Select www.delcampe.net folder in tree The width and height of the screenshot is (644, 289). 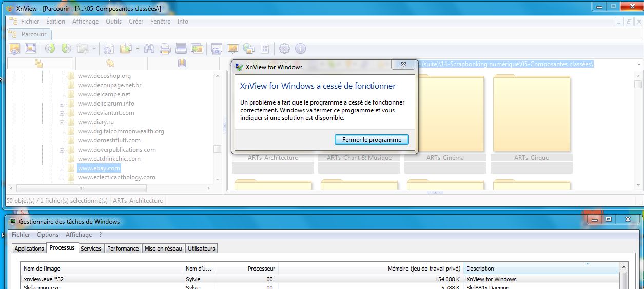[104, 95]
